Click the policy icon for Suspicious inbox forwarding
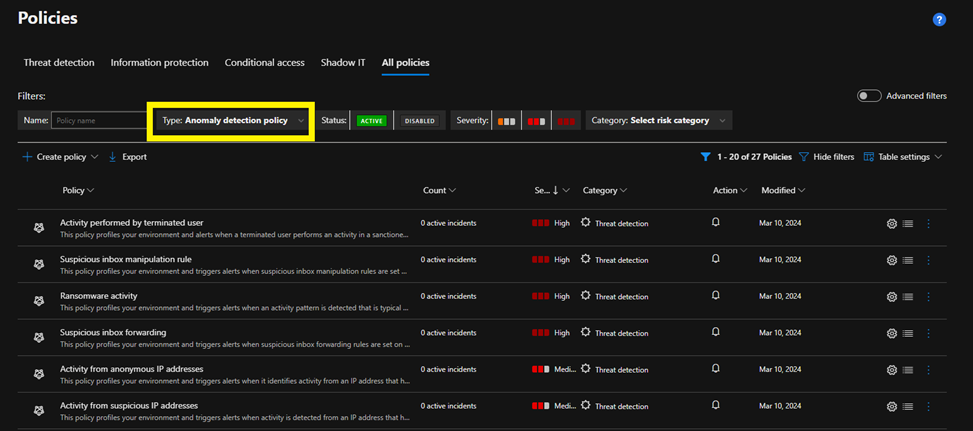Image resolution: width=973 pixels, height=431 pixels. pyautogui.click(x=38, y=338)
